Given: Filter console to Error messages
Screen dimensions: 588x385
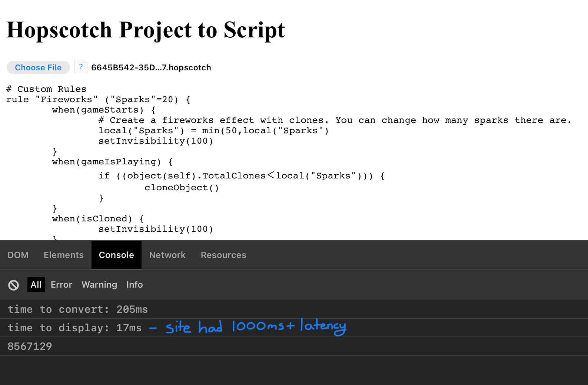Looking at the screenshot, I should pyautogui.click(x=62, y=285).
